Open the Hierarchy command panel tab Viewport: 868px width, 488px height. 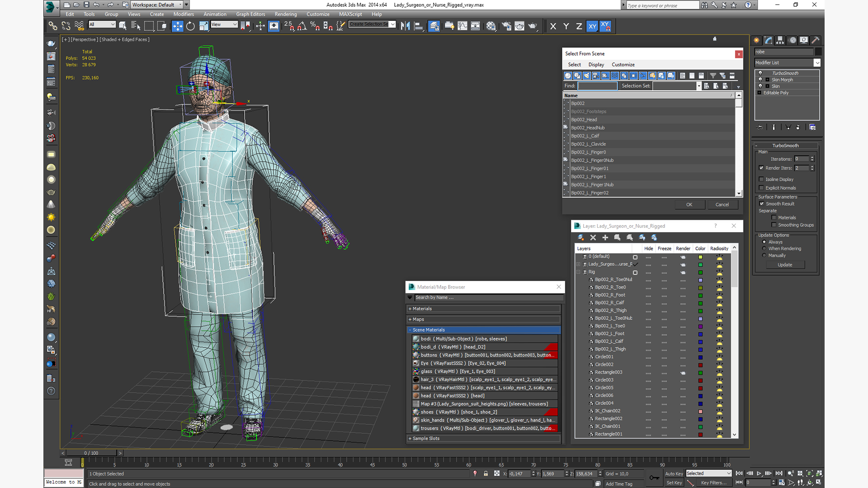(x=780, y=40)
